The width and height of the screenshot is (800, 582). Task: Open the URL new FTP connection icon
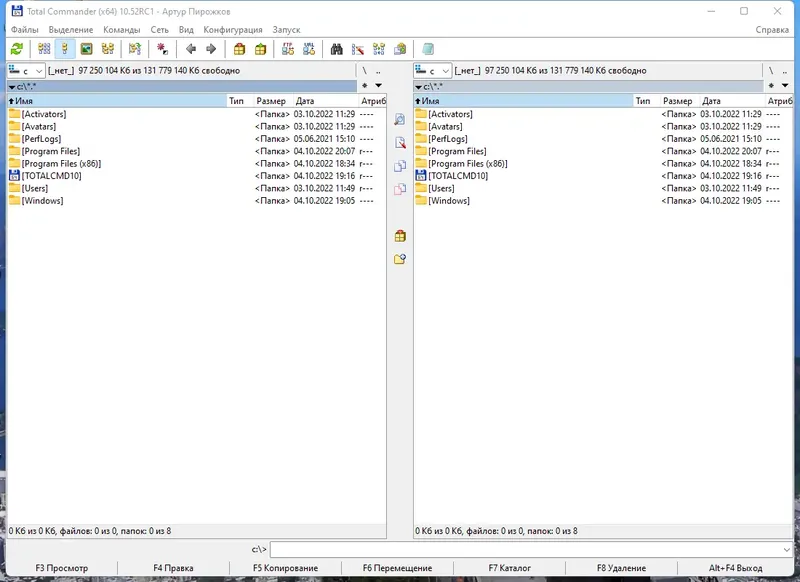pyautogui.click(x=309, y=49)
